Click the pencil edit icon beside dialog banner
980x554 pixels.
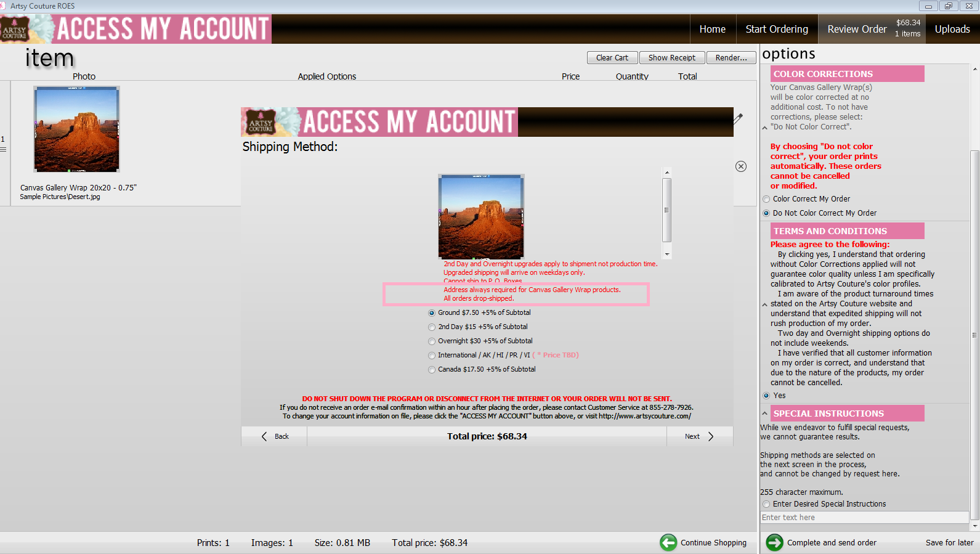(x=738, y=118)
